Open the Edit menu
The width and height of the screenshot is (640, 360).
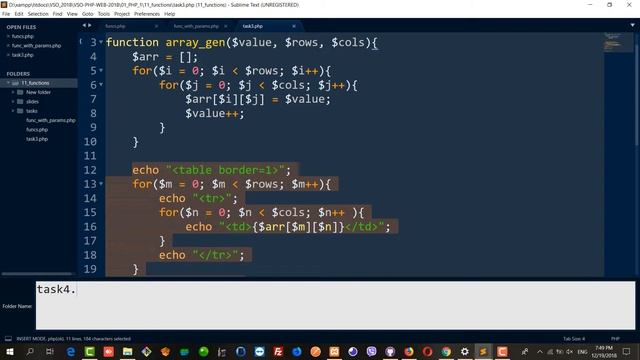pyautogui.click(x=19, y=14)
